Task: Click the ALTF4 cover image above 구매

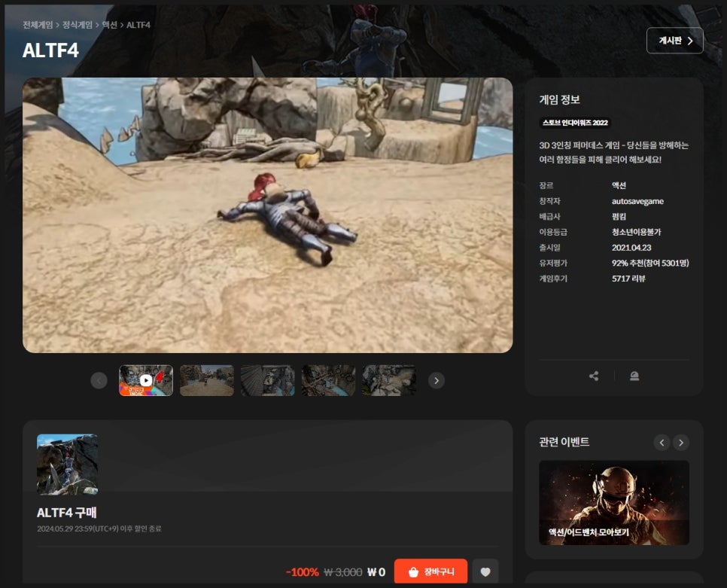Action: point(67,465)
